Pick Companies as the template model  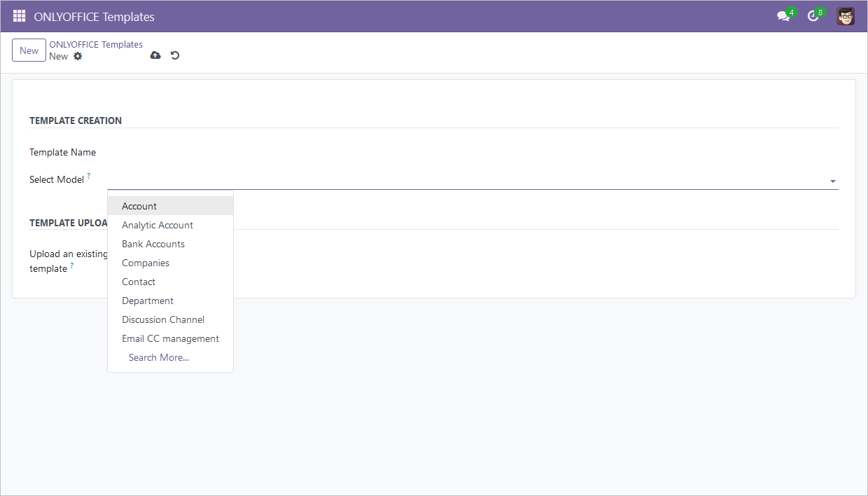click(x=146, y=263)
